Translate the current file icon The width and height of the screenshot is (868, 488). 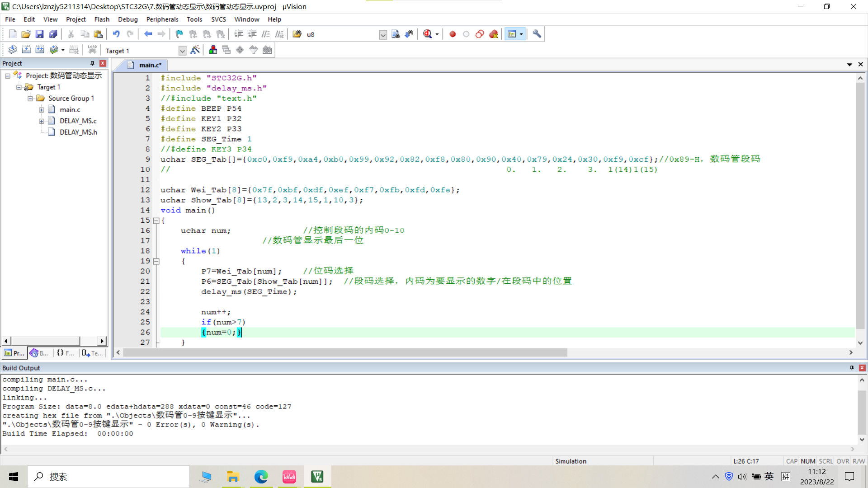13,50
